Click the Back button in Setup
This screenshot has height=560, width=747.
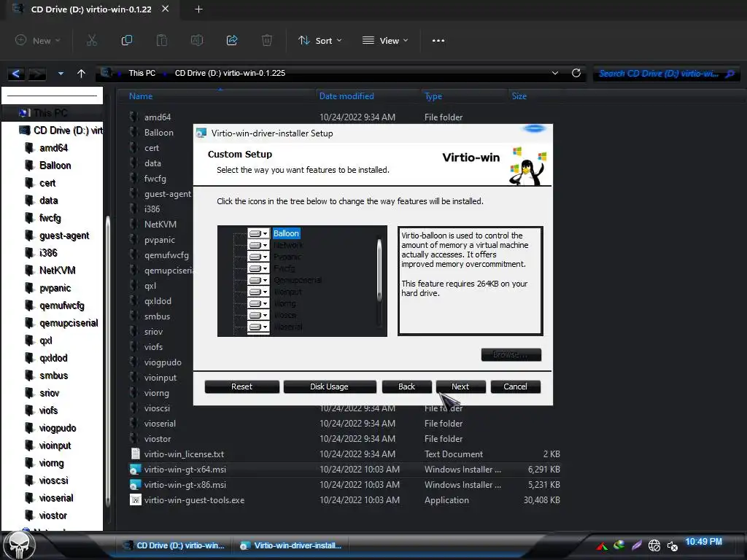point(407,386)
